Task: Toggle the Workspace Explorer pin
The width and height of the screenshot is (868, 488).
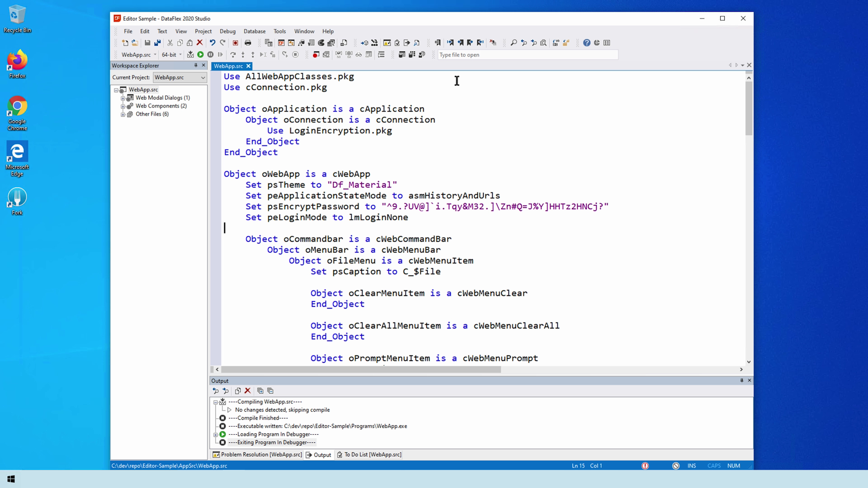Action: pos(196,66)
